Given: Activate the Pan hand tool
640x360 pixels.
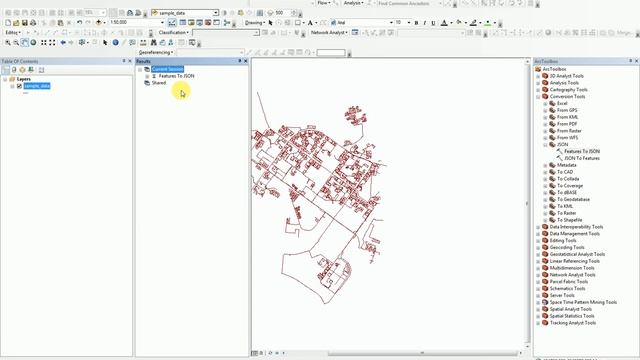Looking at the screenshot, I should [x=25, y=42].
